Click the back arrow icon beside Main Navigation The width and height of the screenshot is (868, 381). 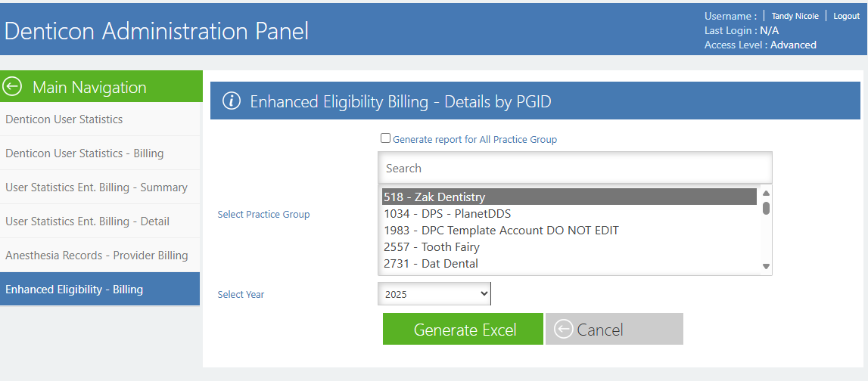click(12, 87)
